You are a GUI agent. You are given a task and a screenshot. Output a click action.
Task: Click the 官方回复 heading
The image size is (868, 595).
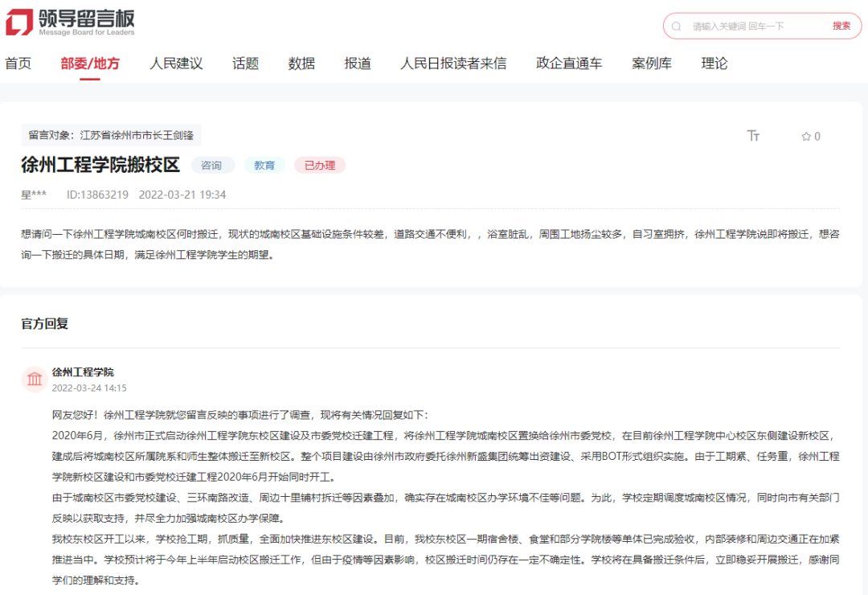pyautogui.click(x=45, y=323)
